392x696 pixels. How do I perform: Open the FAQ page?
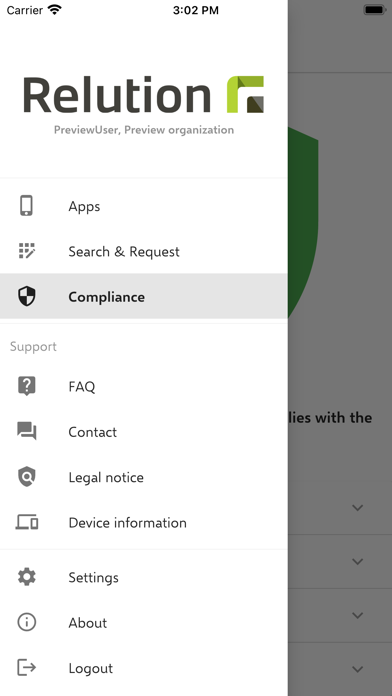pyautogui.click(x=143, y=386)
